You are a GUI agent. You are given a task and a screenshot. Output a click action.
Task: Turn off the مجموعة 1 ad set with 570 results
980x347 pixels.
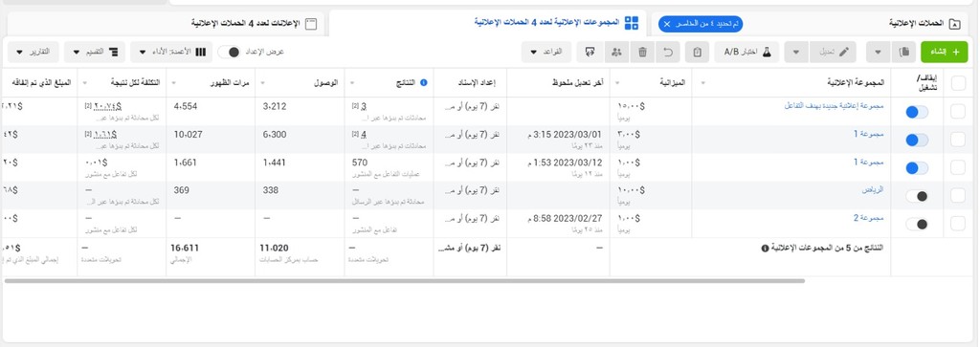click(x=917, y=168)
